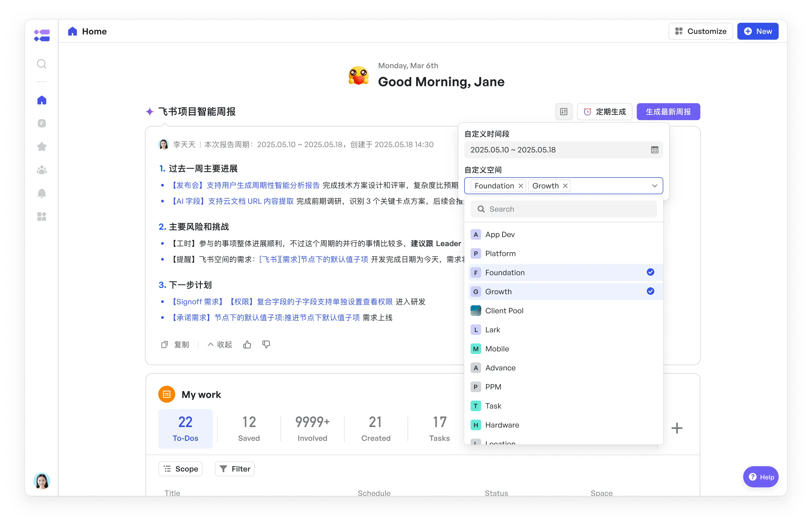Click the 定期生成 button
The height and width of the screenshot is (526, 812).
coord(605,112)
